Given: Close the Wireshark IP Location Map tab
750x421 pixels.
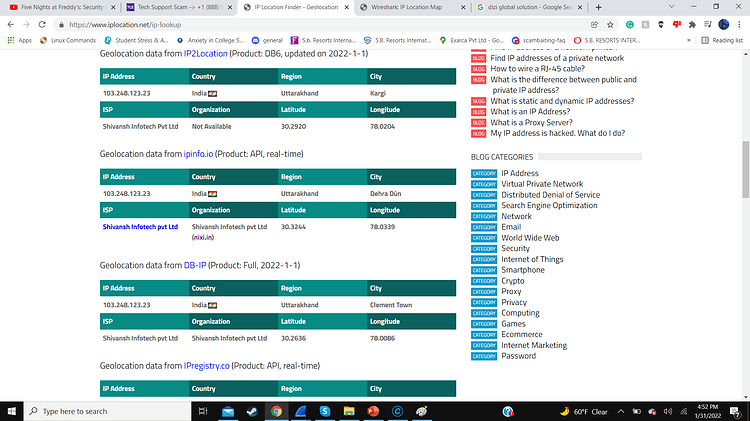Looking at the screenshot, I should point(463,7).
